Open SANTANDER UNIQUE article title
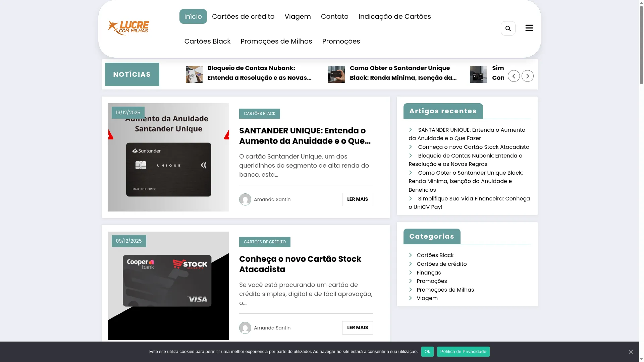644x362 pixels. click(x=305, y=136)
